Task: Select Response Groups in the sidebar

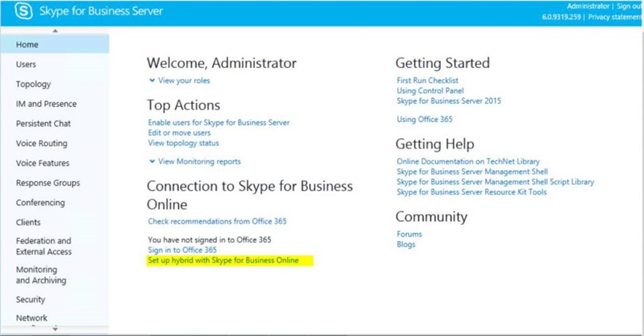Action: pos(48,183)
